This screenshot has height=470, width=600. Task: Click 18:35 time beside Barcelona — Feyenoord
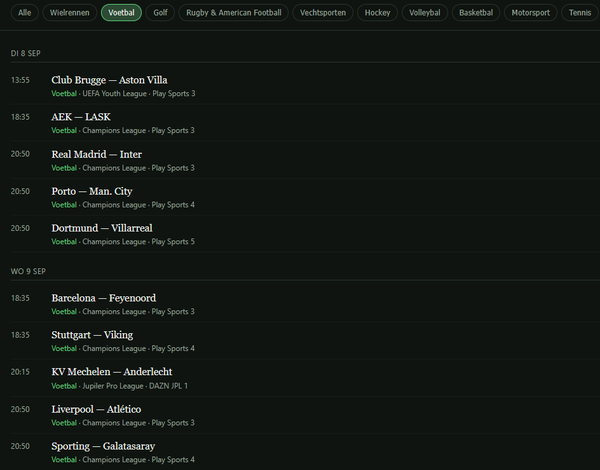click(20, 298)
